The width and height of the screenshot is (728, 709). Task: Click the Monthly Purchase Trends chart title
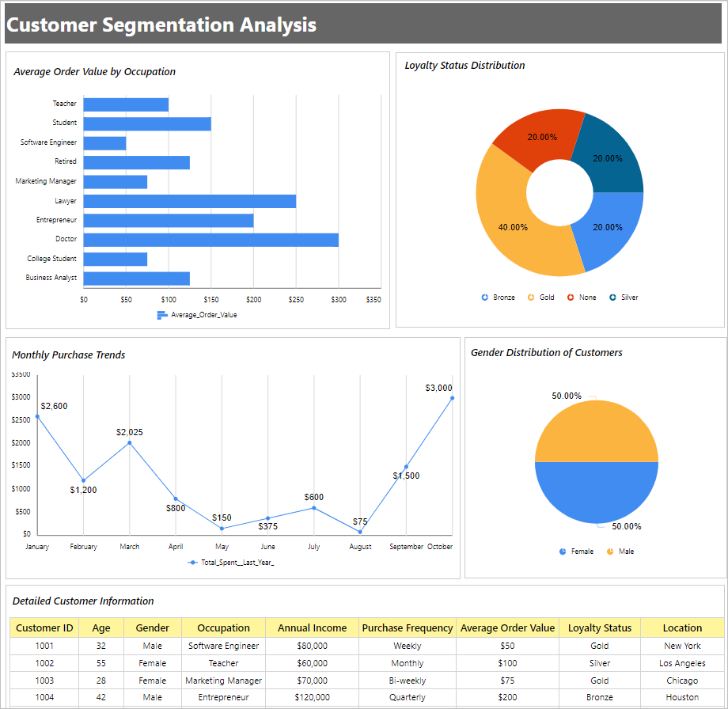pos(68,354)
